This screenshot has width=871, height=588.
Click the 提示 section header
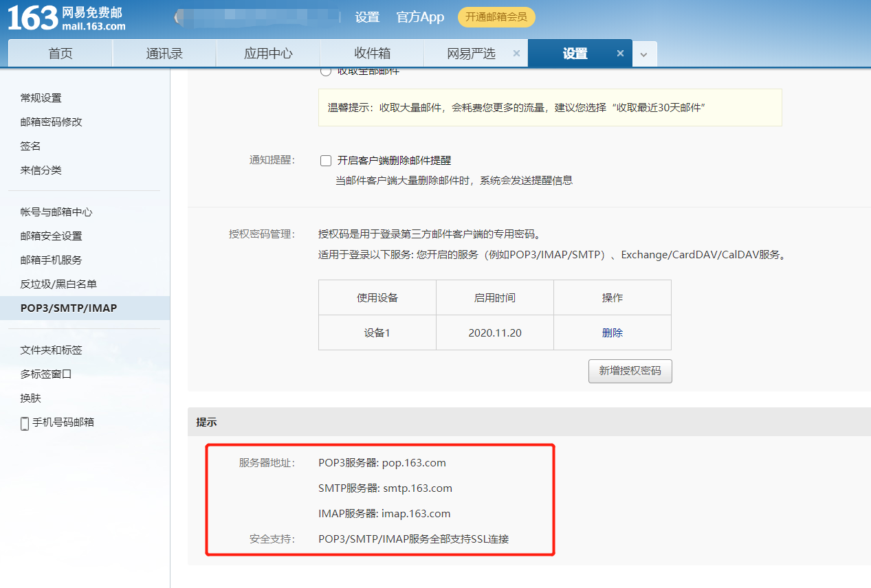[x=206, y=422]
